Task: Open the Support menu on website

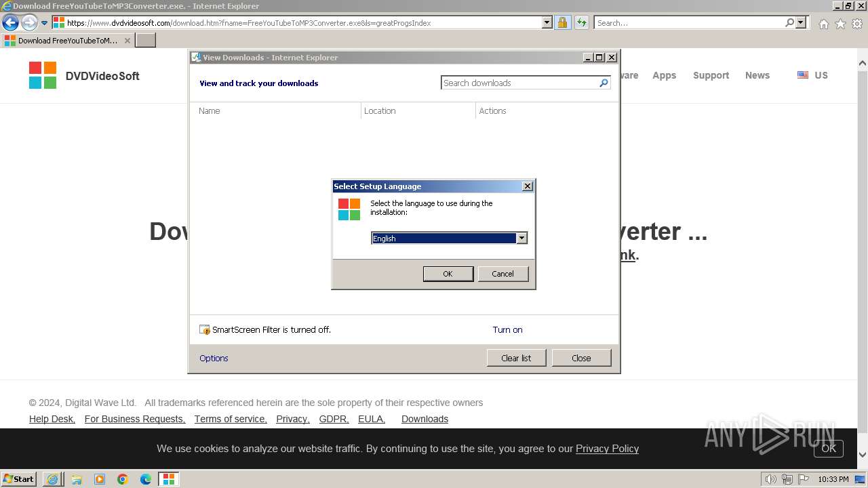Action: 711,75
